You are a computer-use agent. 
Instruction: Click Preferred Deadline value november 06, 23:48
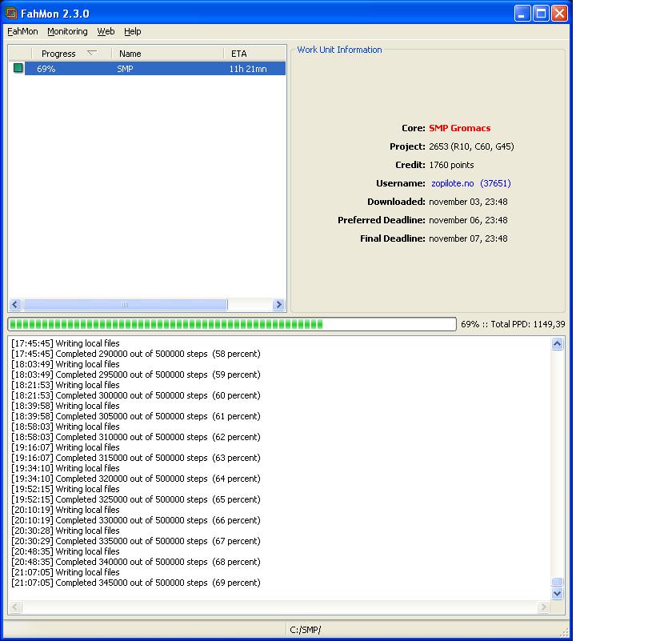(x=468, y=220)
